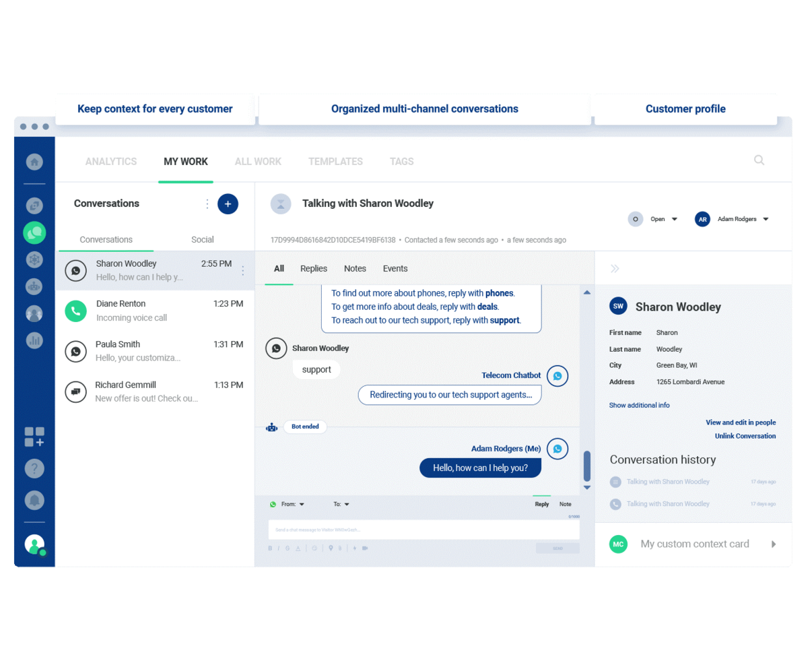Click the chat scrollbar thumb
Screen dimensions: 812x665
click(x=586, y=466)
